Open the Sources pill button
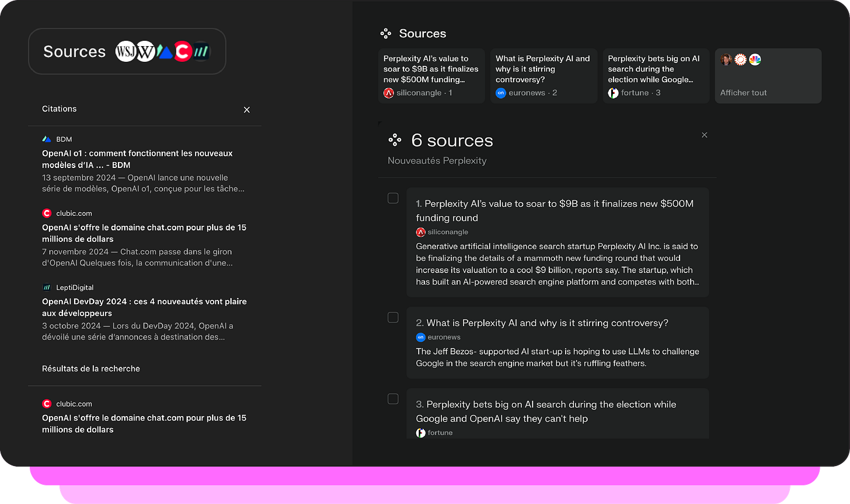The width and height of the screenshot is (850, 504). 127,51
